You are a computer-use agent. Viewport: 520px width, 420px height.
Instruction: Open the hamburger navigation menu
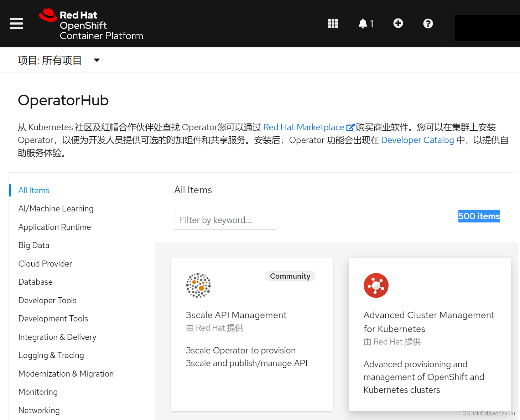point(16,23)
